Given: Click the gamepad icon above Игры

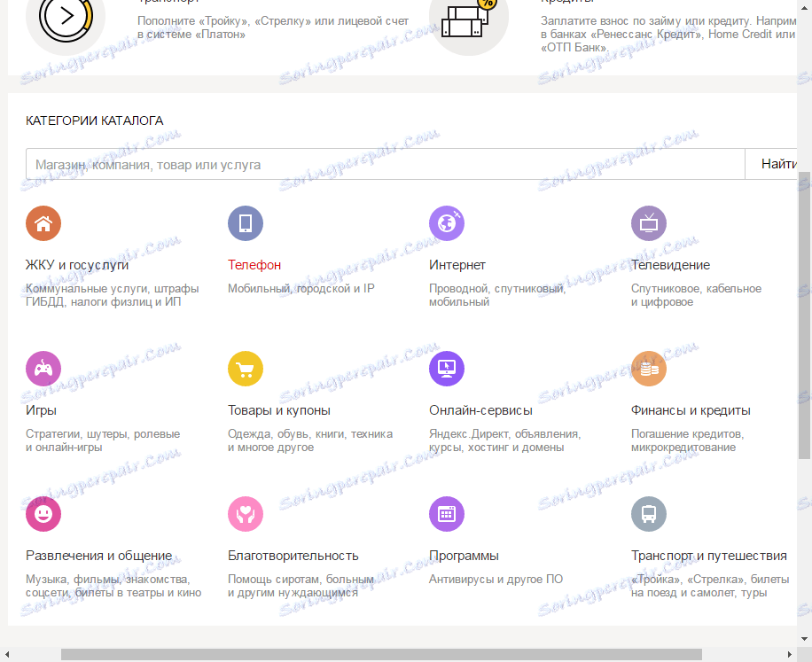Looking at the screenshot, I should point(43,369).
